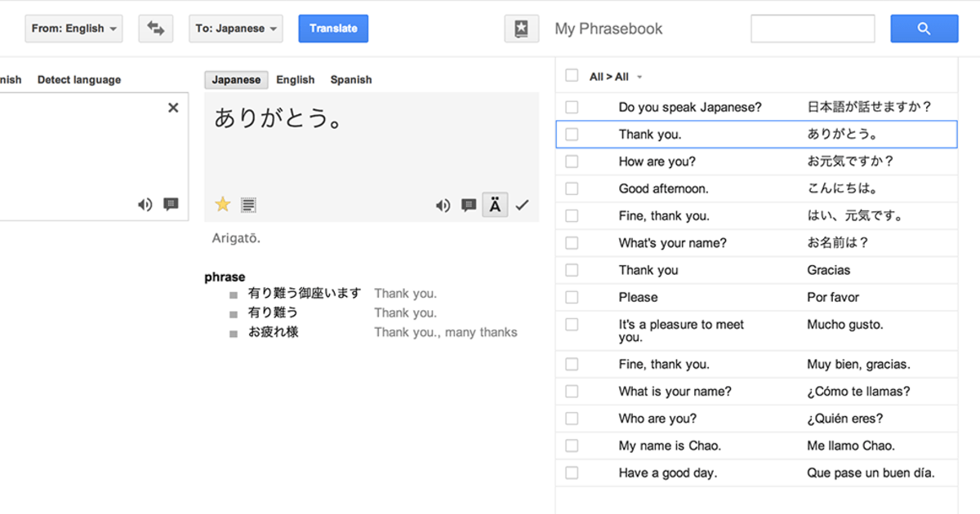Clear source text with the X icon
Viewport: 980px width, 514px height.
click(173, 108)
